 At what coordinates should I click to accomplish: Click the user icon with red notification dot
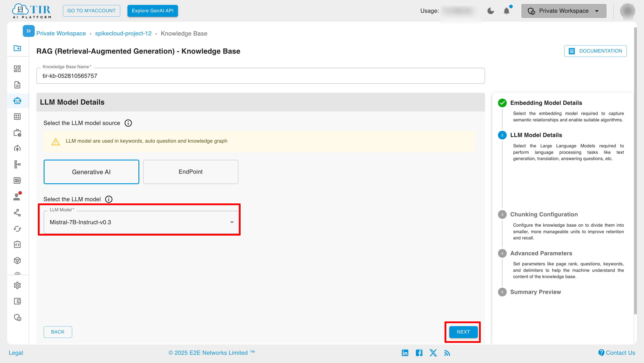(x=17, y=196)
